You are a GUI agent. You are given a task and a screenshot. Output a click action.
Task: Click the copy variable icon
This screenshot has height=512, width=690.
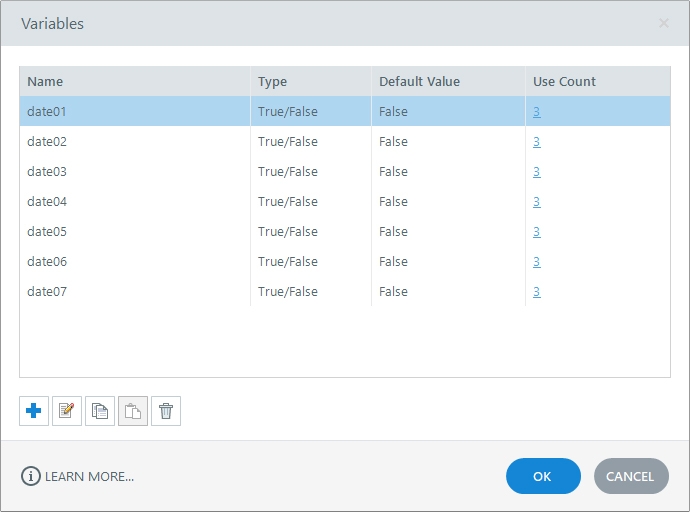pyautogui.click(x=100, y=411)
